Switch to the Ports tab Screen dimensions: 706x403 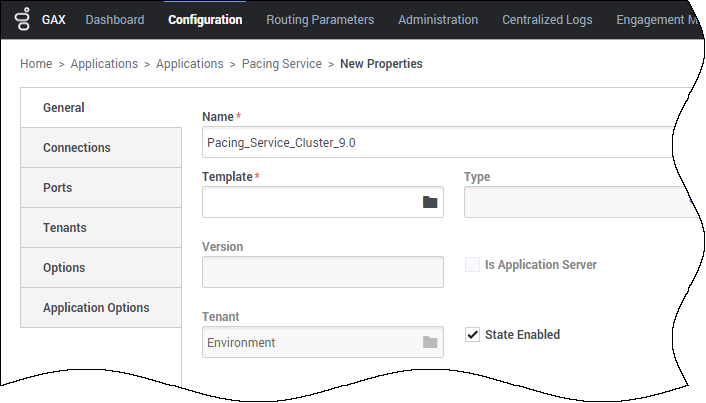[x=101, y=188]
